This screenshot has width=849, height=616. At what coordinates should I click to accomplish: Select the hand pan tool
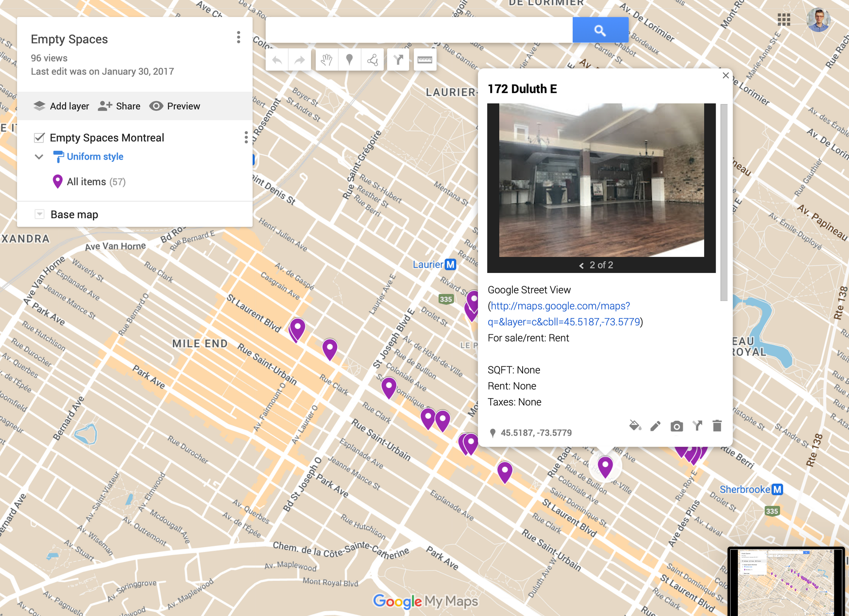[326, 60]
